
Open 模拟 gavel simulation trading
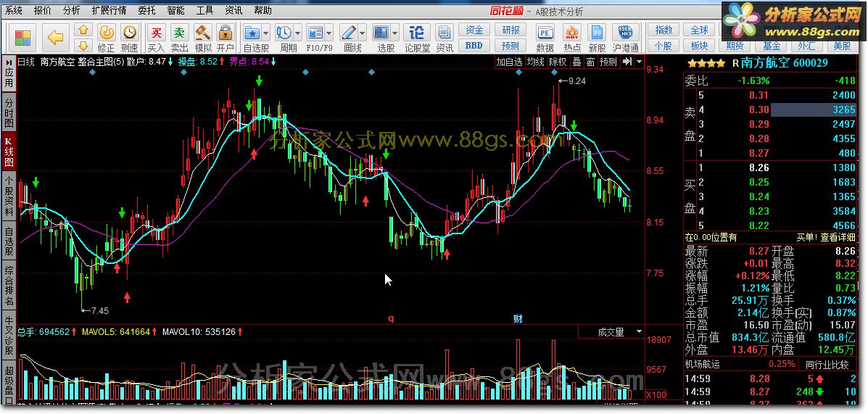pos(203,38)
